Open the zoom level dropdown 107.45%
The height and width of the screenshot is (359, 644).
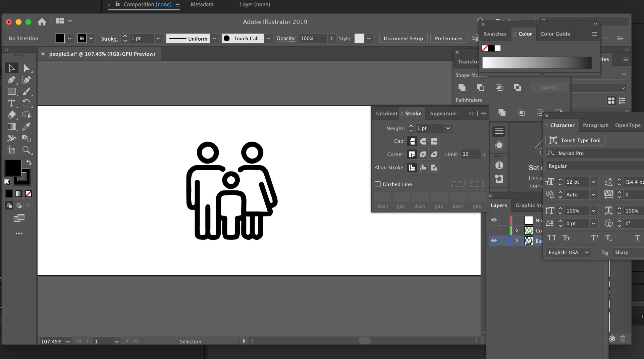pyautogui.click(x=68, y=342)
